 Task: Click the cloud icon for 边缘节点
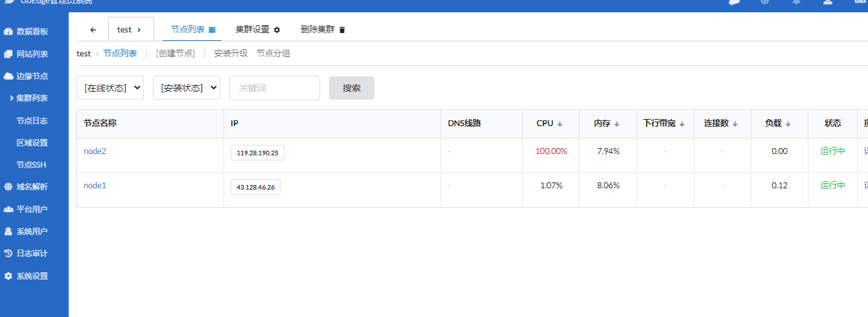pos(8,76)
